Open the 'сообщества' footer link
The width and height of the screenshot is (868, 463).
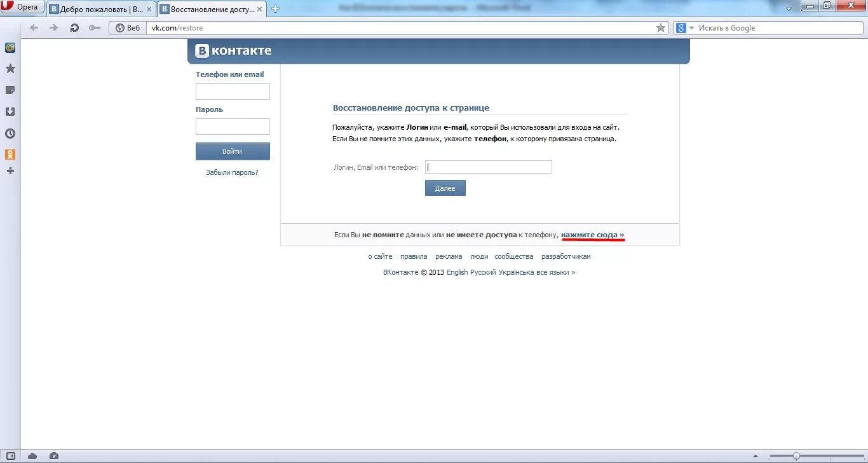(514, 256)
